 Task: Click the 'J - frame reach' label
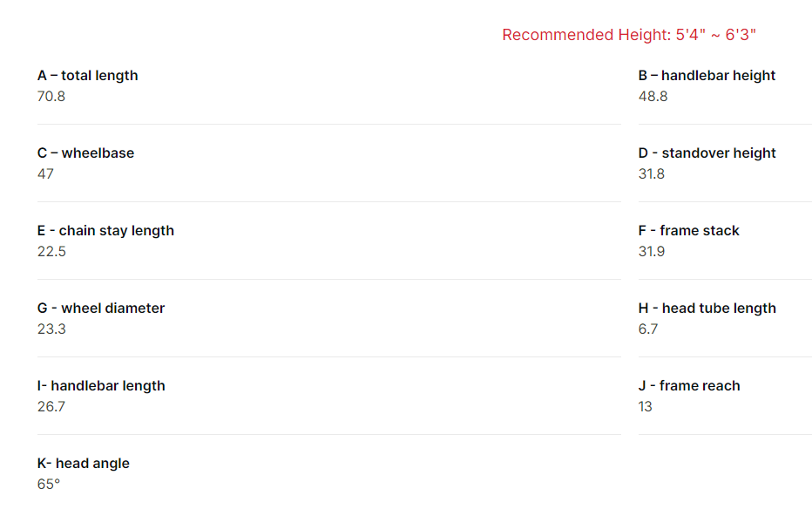pyautogui.click(x=689, y=386)
